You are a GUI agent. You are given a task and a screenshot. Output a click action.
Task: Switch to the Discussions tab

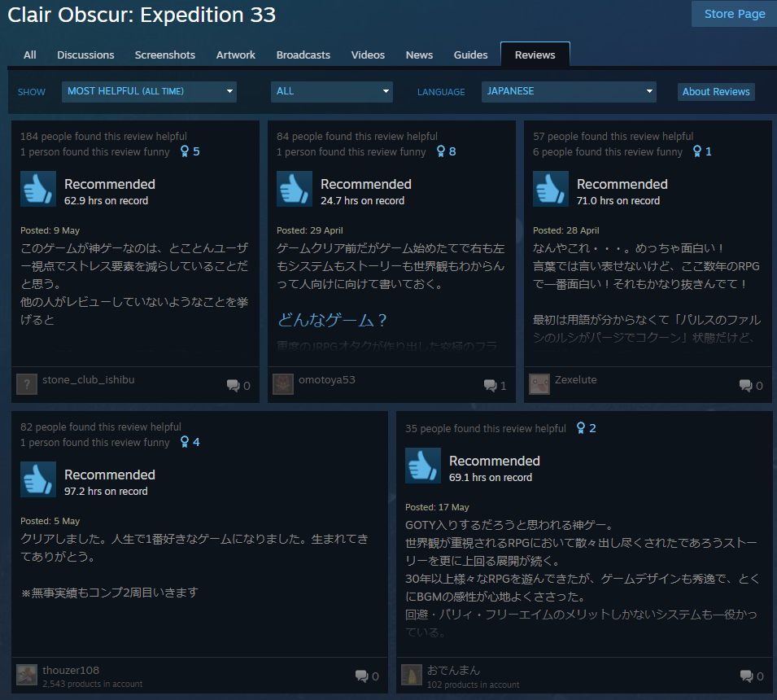pos(85,55)
